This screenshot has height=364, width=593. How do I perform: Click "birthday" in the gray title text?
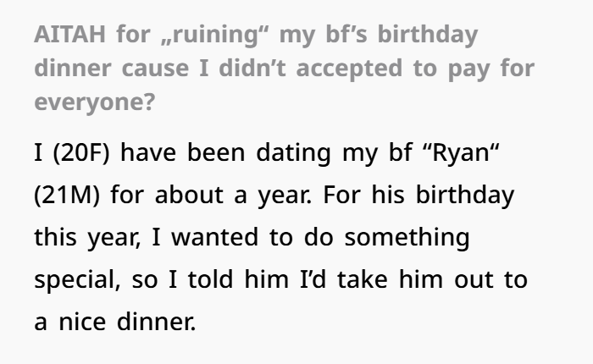pos(428,35)
